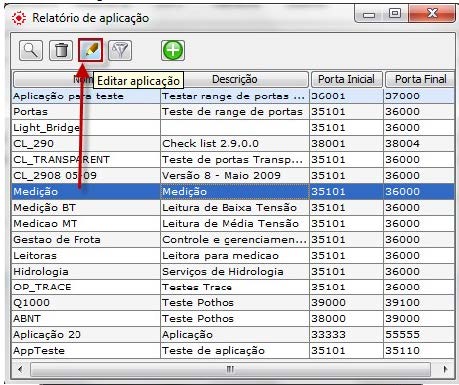Click the Porta Final column header
The height and width of the screenshot is (385, 459).
(x=420, y=79)
